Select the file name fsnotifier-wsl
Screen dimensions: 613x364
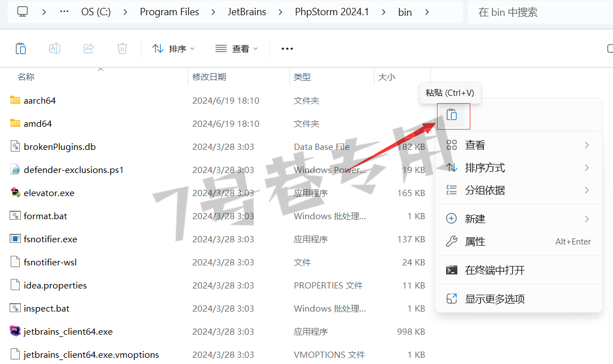[50, 262]
